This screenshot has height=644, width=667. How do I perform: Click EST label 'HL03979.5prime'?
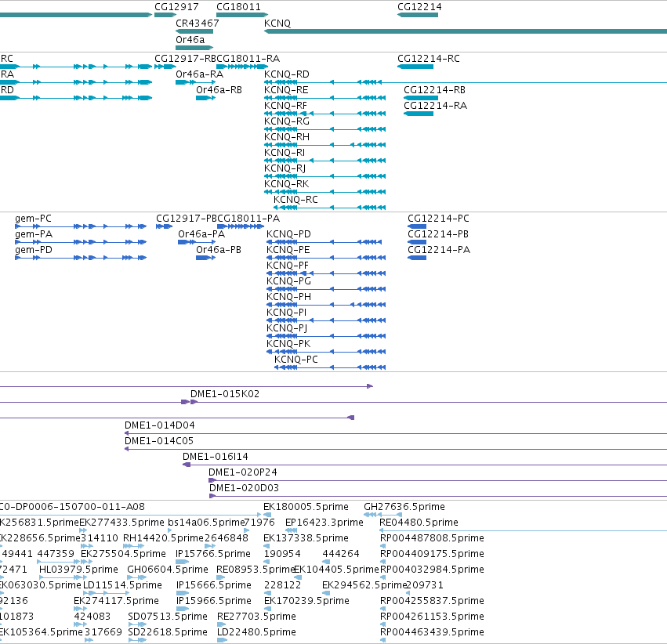click(78, 570)
